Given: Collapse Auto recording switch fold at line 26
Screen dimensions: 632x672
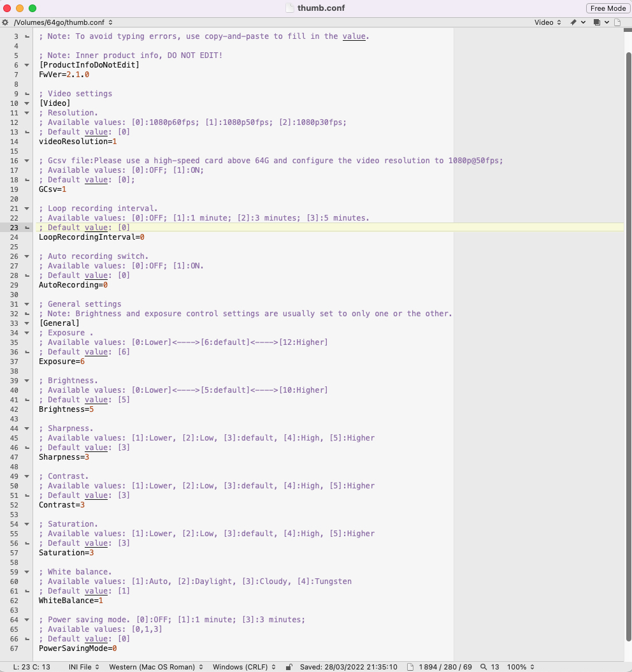Looking at the screenshot, I should pyautogui.click(x=27, y=256).
